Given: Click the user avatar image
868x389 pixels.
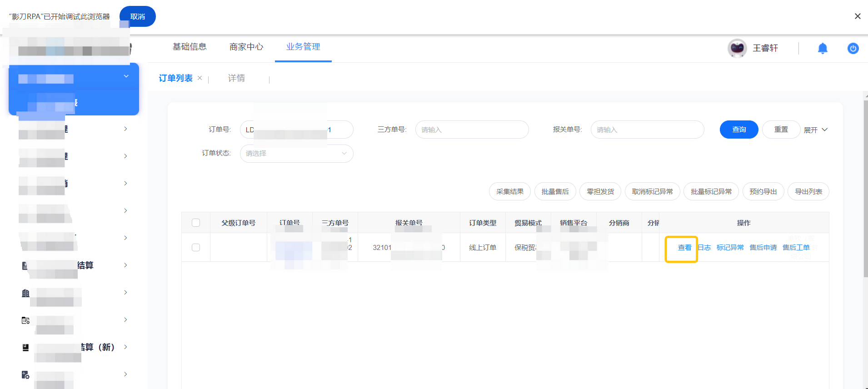Looking at the screenshot, I should point(737,48).
